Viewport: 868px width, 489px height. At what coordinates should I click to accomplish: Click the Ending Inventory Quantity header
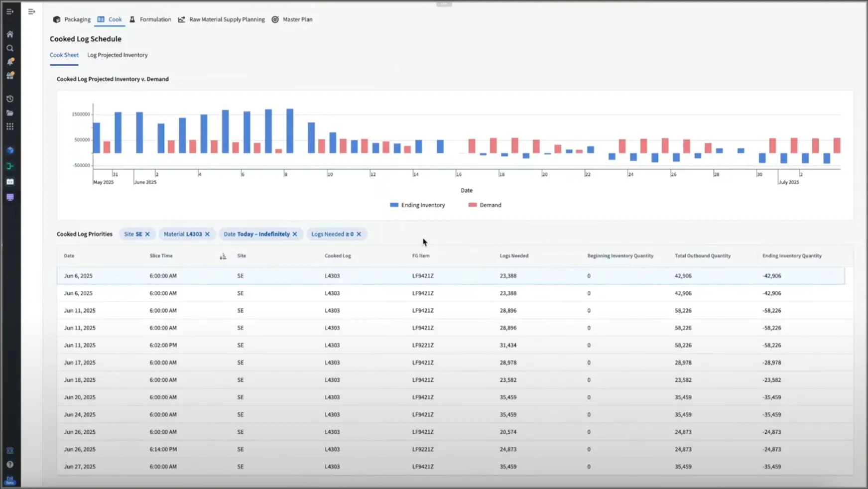pos(792,256)
